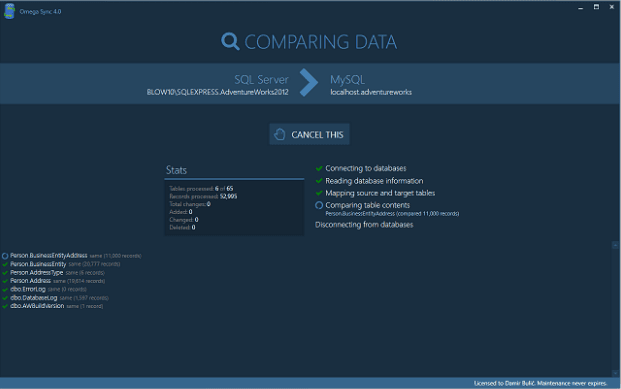Viewport: 621px width, 389px height.
Task: Select the Person.AddressType log entry
Action: (53, 273)
